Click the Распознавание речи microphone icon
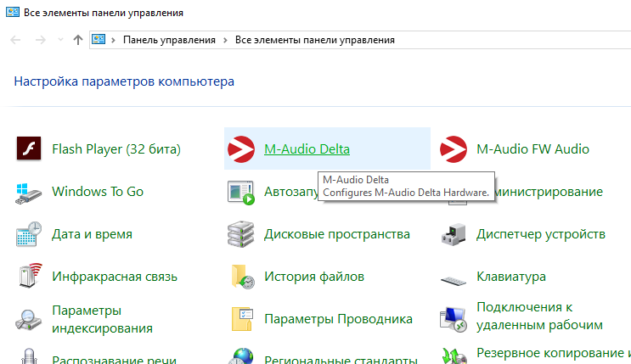Screen dimensions: 631x364 pyautogui.click(x=29, y=356)
